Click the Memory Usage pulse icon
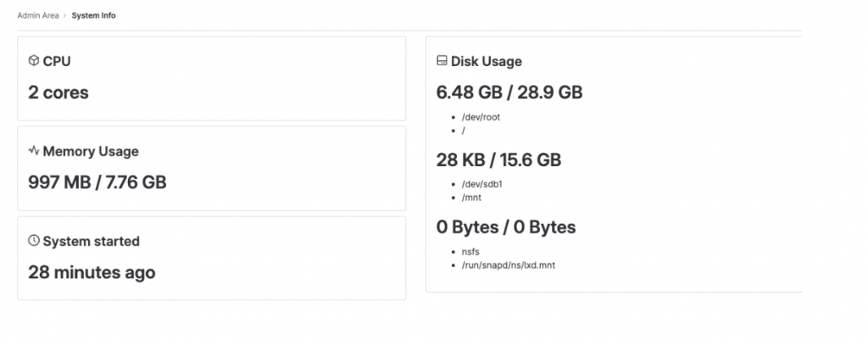Viewport: 868px width, 341px height. [x=34, y=150]
